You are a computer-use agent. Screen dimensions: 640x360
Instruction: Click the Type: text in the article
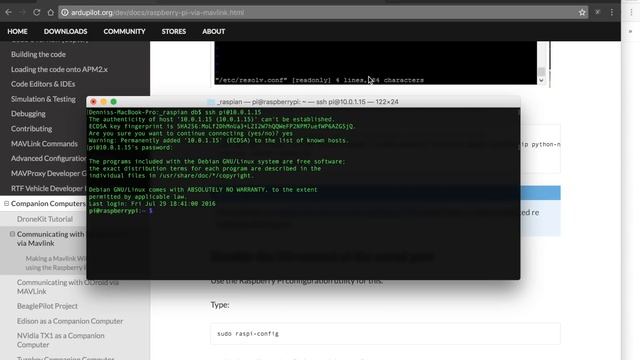tap(220, 305)
